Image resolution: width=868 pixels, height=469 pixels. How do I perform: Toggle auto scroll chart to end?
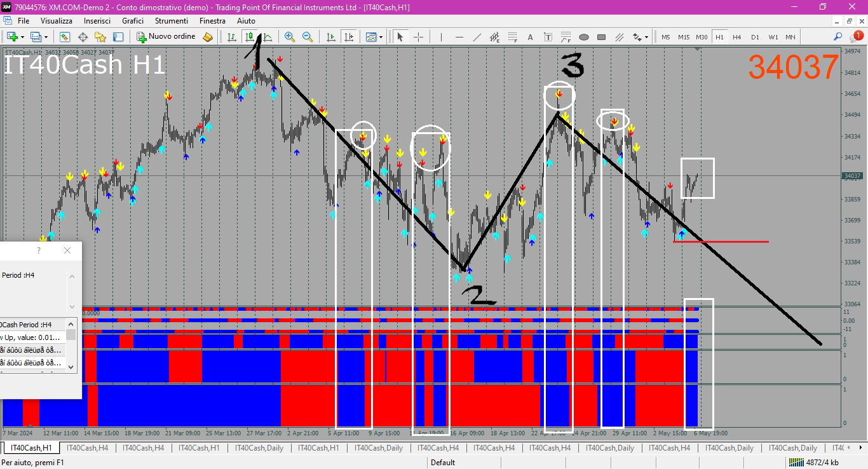(330, 37)
